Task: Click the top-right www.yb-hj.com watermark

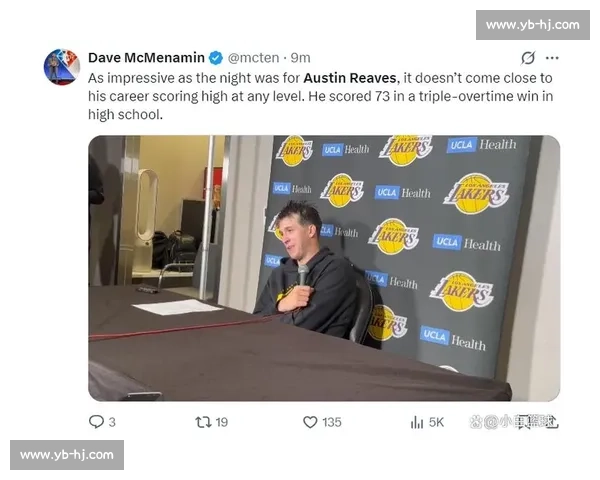Action: [x=533, y=25]
